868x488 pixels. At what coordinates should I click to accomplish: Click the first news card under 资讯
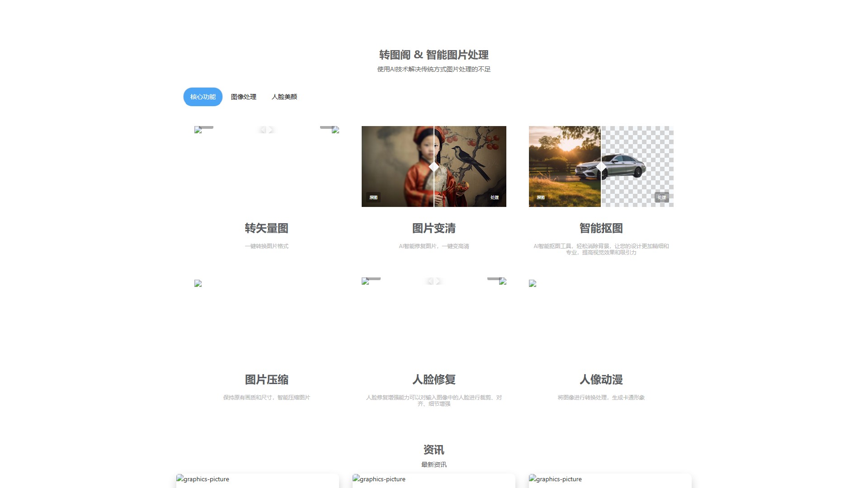click(x=257, y=481)
